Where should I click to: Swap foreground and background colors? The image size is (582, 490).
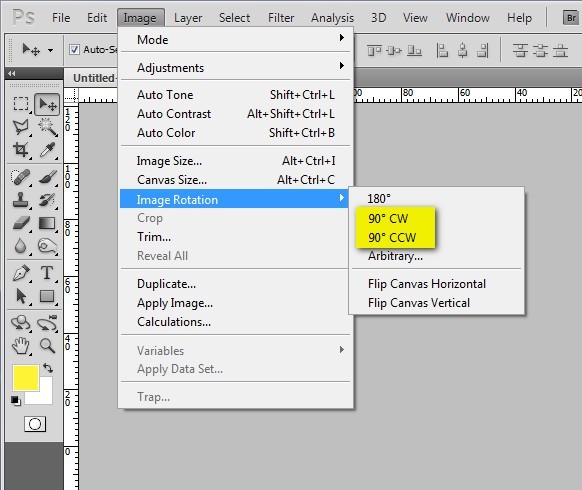(x=48, y=368)
